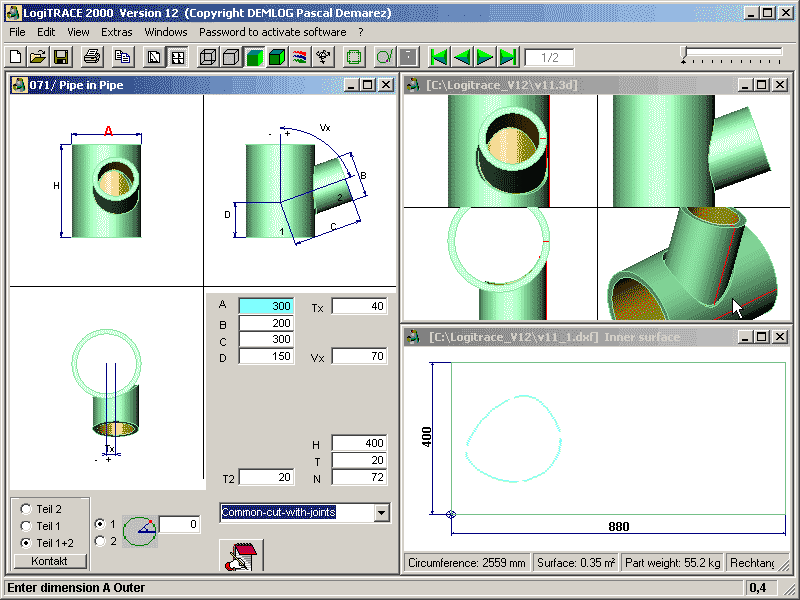This screenshot has width=800, height=600.
Task: Click the A dimension field showing 300
Action: [266, 306]
